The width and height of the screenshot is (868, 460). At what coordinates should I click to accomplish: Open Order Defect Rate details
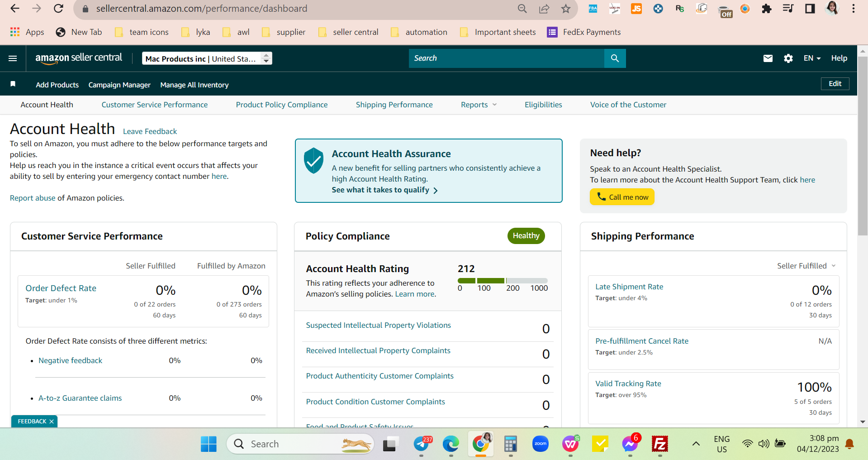pos(61,288)
